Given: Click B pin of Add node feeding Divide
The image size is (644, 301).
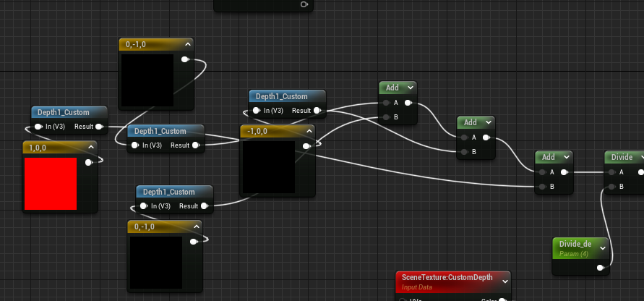Looking at the screenshot, I should pos(542,187).
